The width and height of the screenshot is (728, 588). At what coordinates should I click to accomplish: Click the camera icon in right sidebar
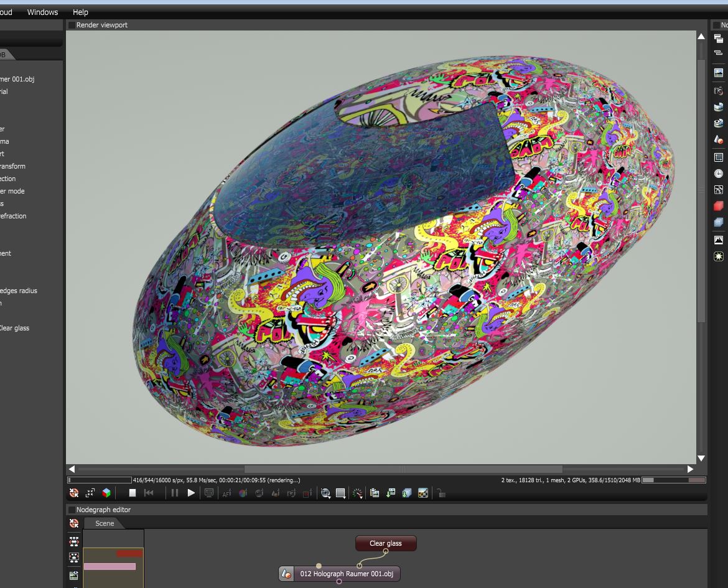coord(719,91)
